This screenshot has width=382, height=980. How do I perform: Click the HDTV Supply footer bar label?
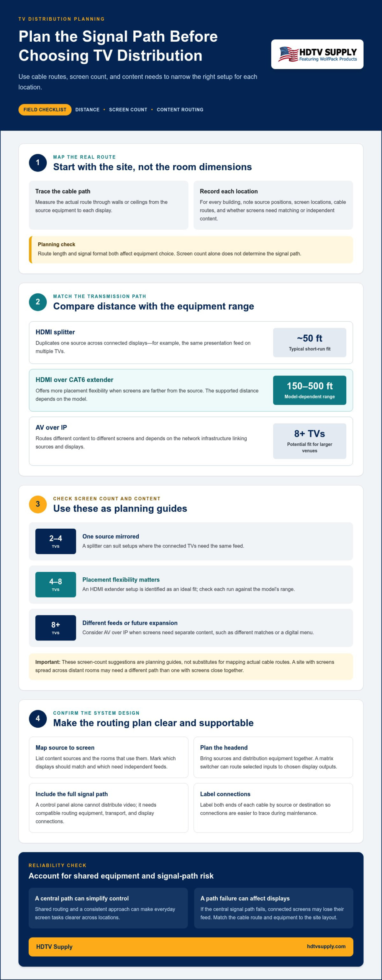54,947
